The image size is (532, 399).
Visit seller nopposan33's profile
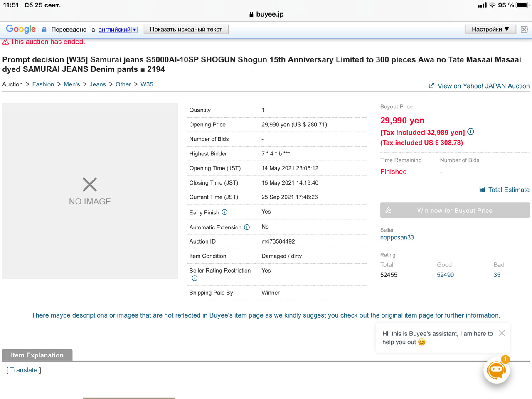coord(397,238)
